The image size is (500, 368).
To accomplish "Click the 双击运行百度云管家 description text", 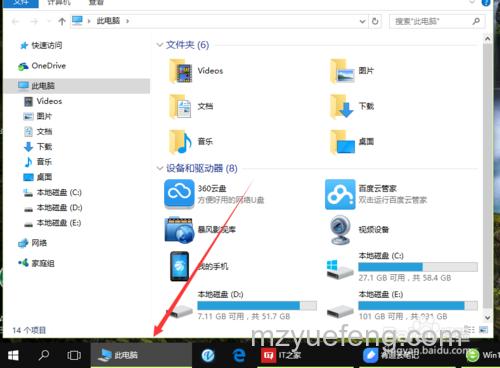I will (393, 200).
